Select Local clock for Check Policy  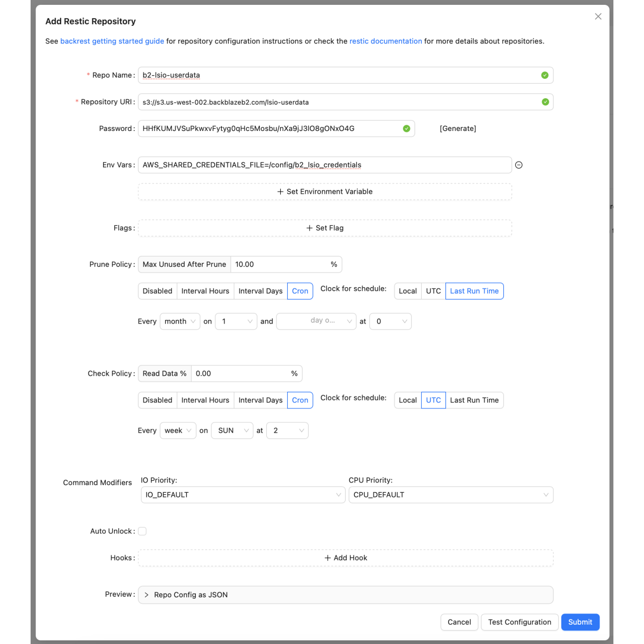click(407, 400)
